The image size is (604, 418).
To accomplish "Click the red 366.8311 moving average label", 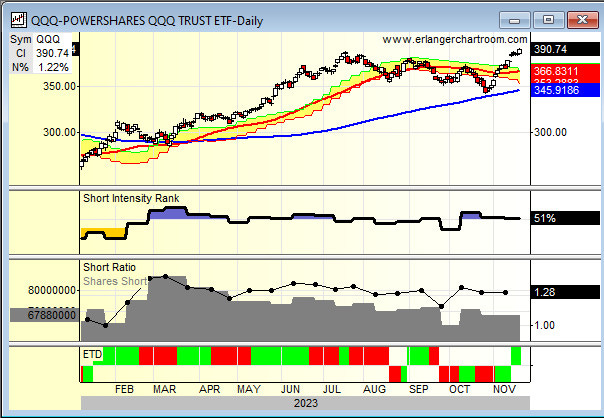I will 565,71.
